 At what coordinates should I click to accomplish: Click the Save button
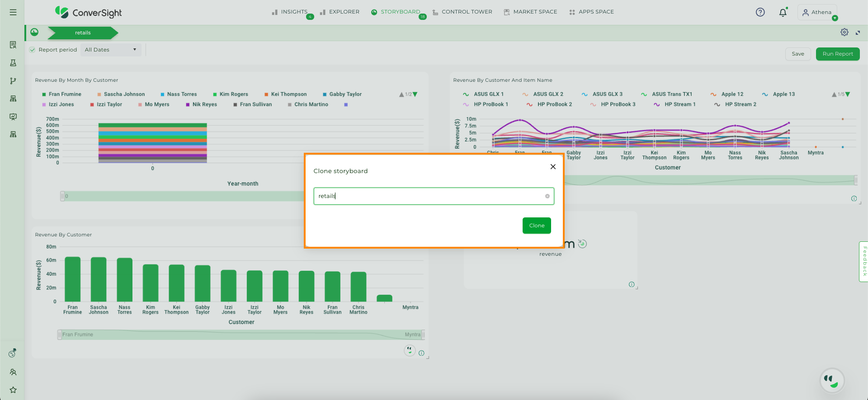click(798, 54)
